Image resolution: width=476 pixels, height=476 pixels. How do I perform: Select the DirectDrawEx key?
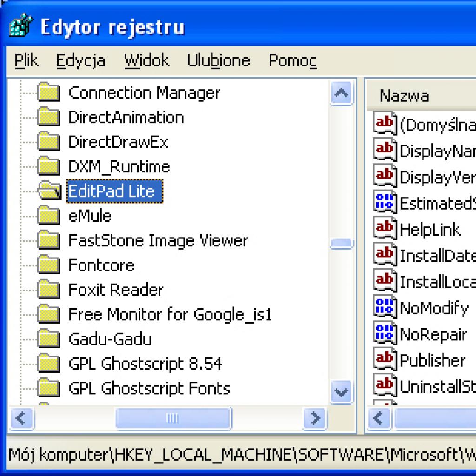pyautogui.click(x=118, y=142)
